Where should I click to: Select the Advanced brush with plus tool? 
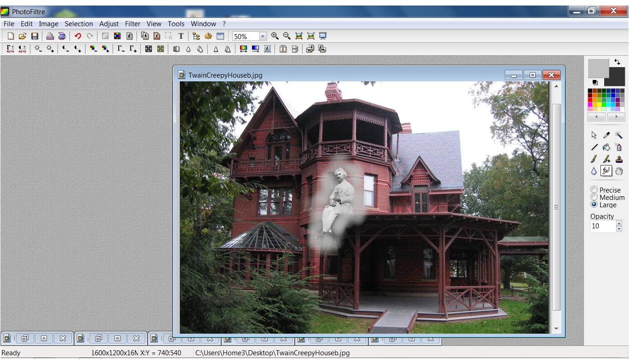pos(606,159)
